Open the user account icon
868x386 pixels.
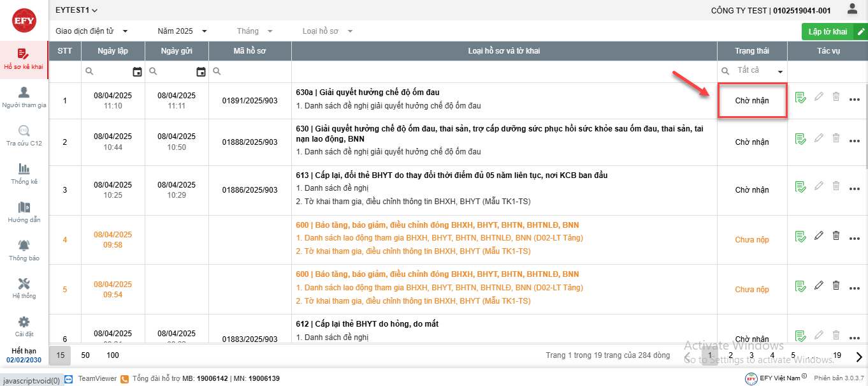click(852, 9)
